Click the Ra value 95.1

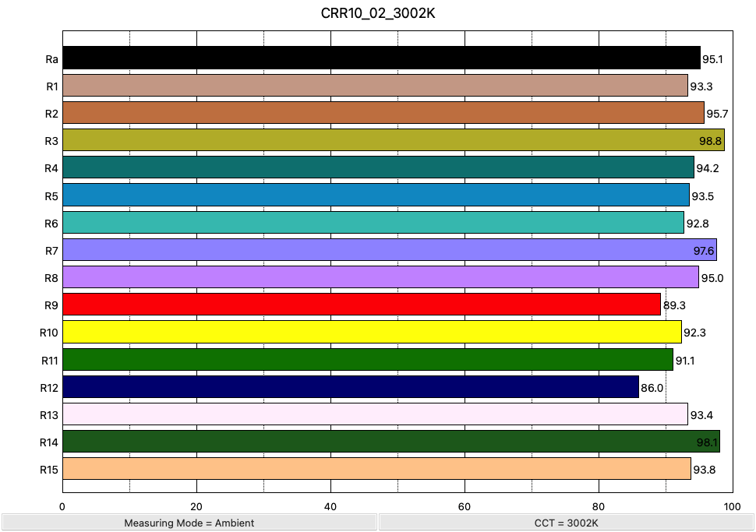(712, 59)
